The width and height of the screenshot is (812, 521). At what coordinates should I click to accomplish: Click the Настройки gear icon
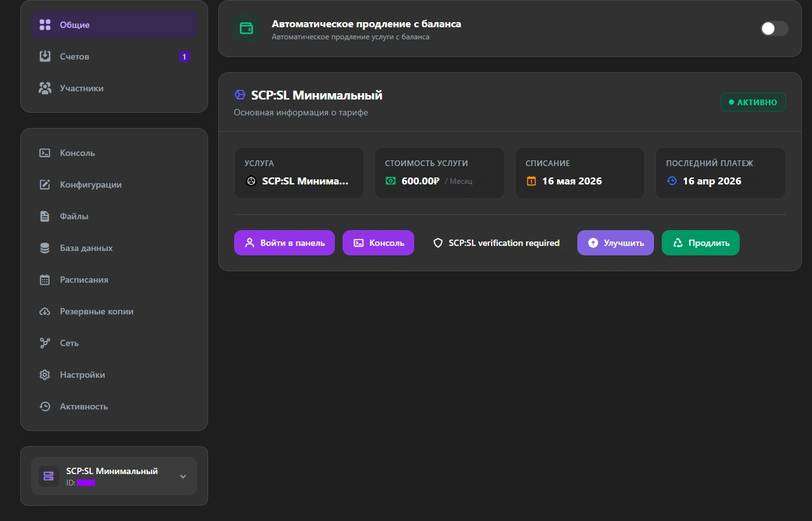pos(45,375)
